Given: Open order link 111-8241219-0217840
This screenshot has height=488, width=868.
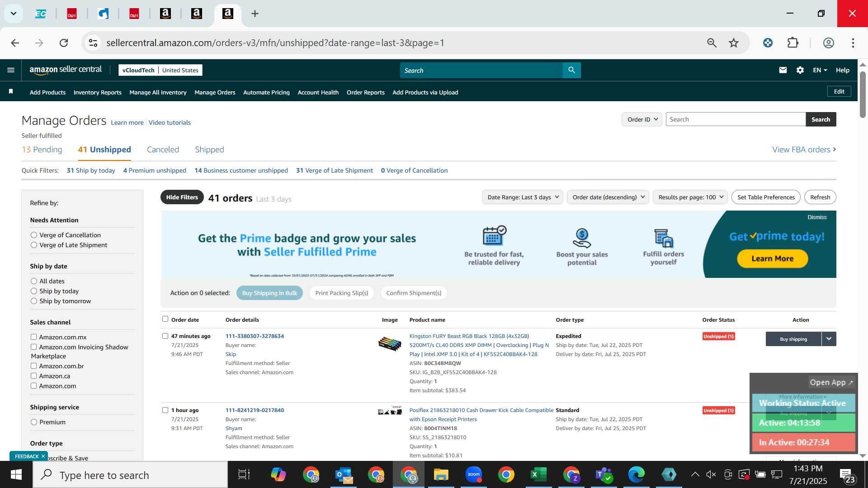Looking at the screenshot, I should tap(255, 410).
